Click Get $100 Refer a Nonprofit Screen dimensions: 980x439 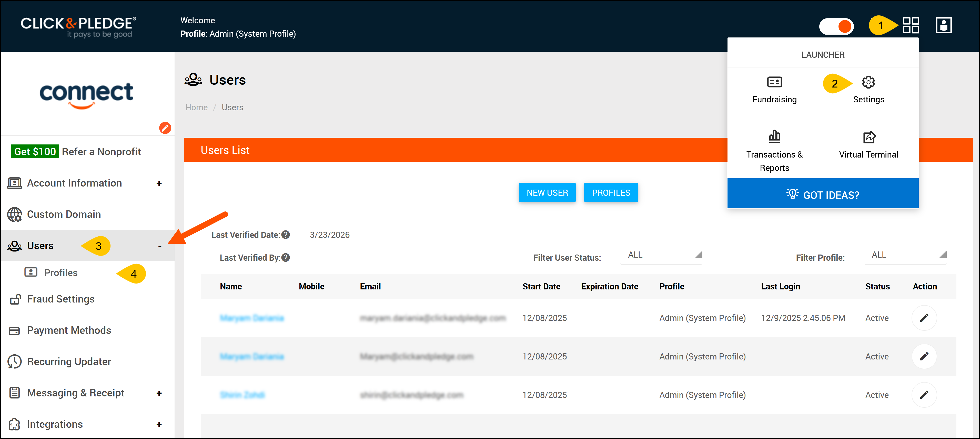[76, 152]
